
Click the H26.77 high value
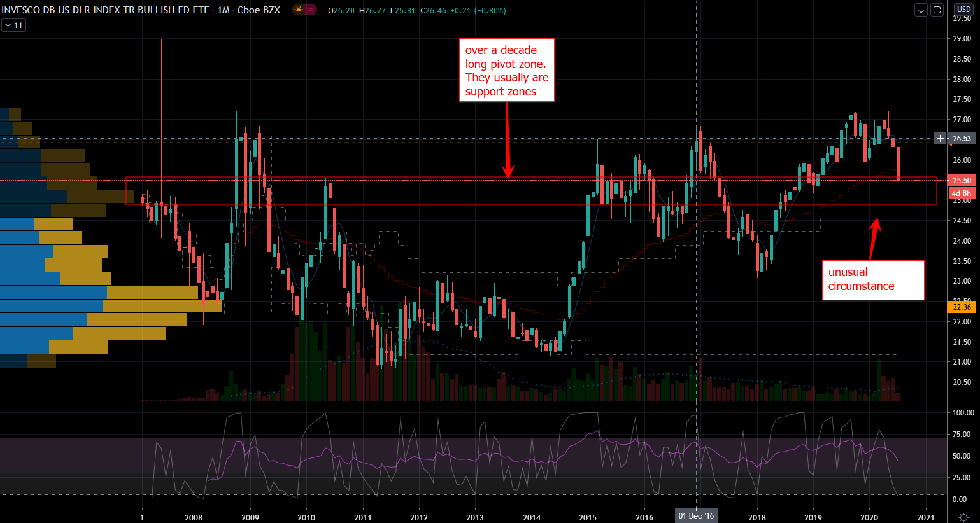373,11
